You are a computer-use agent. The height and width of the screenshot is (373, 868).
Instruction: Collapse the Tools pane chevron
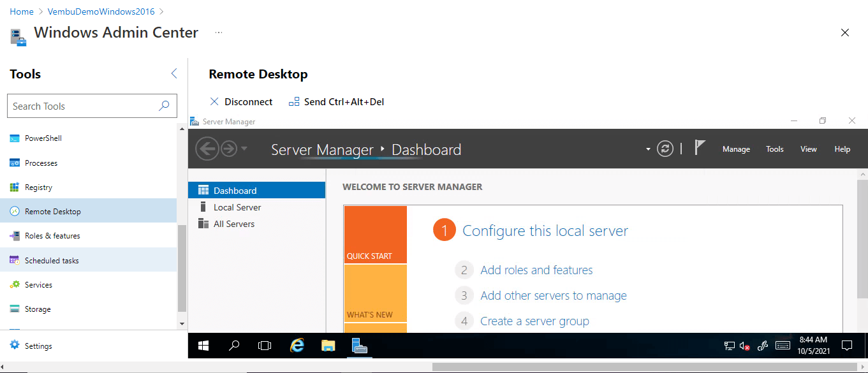pyautogui.click(x=174, y=74)
